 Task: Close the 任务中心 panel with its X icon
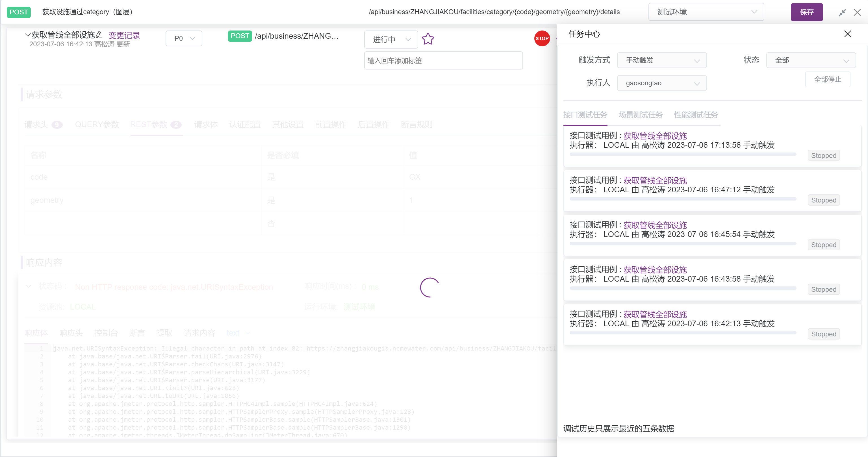(x=847, y=34)
